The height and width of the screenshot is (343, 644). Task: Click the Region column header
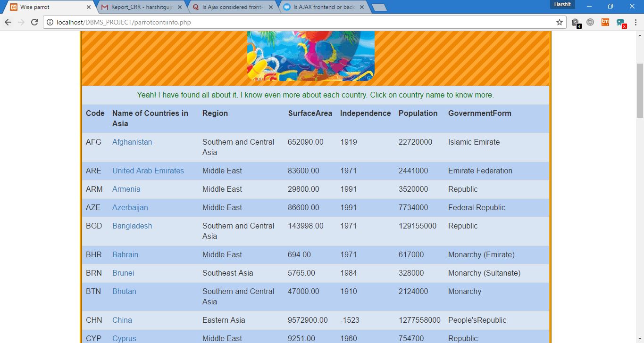[215, 113]
